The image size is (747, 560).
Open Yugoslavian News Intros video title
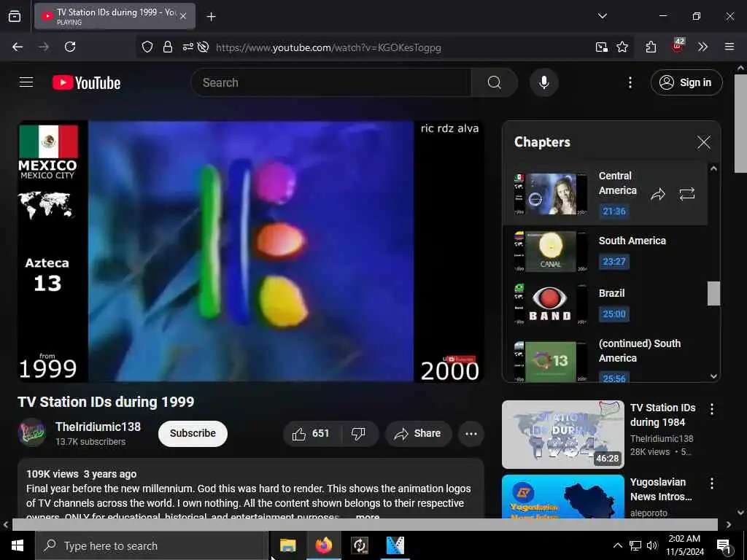coord(661,489)
